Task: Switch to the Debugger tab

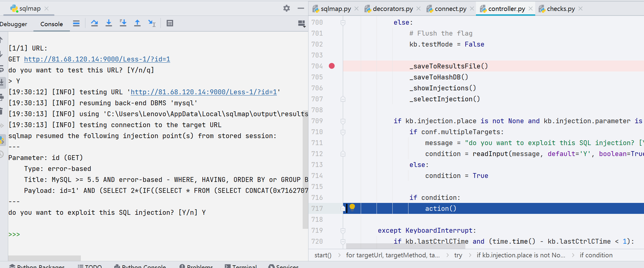Action: tap(13, 24)
